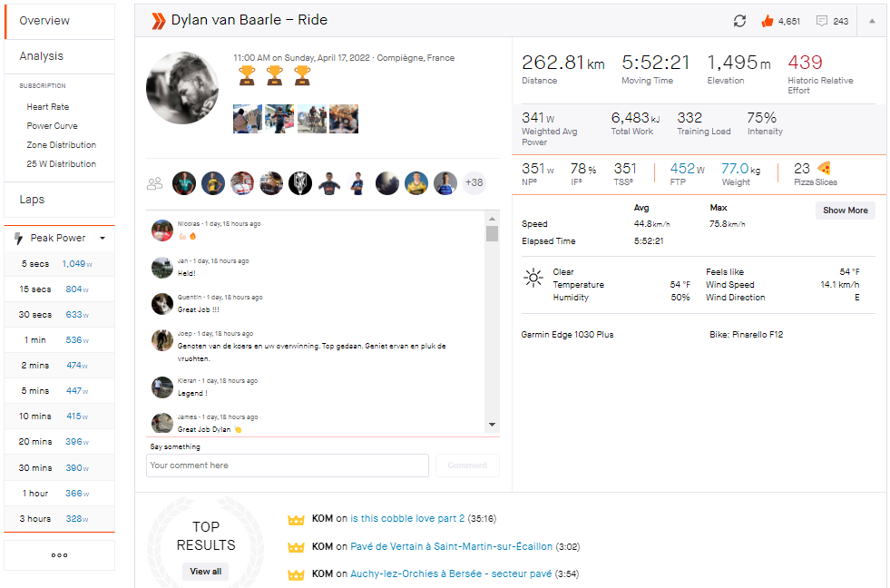890x588 pixels.
Task: Expand the three dots more menu in sidebar
Action: click(x=59, y=555)
